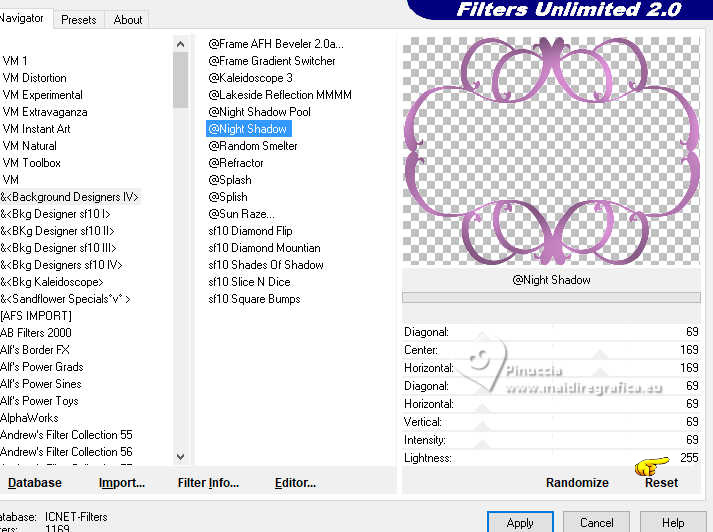Select Alf's Power Sines category
Viewport: 713px width, 532px height.
(x=41, y=384)
